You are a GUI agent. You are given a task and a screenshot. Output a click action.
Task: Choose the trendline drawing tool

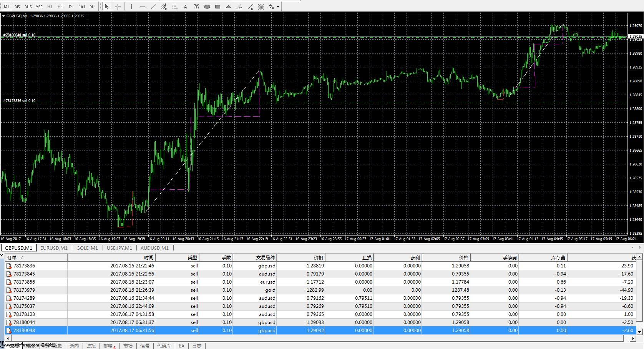153,7
